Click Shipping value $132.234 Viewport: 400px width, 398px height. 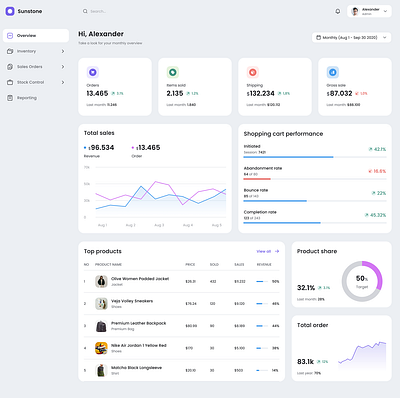pos(261,93)
